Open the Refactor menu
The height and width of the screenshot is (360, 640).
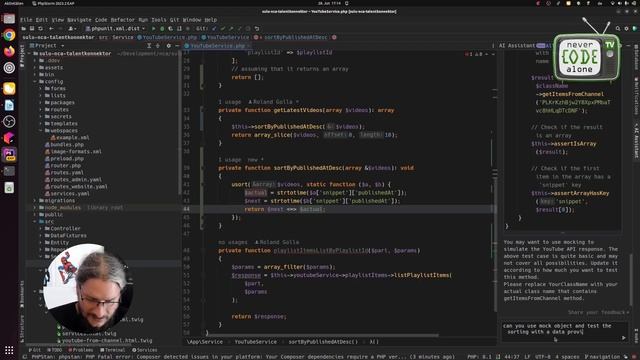coord(122,20)
